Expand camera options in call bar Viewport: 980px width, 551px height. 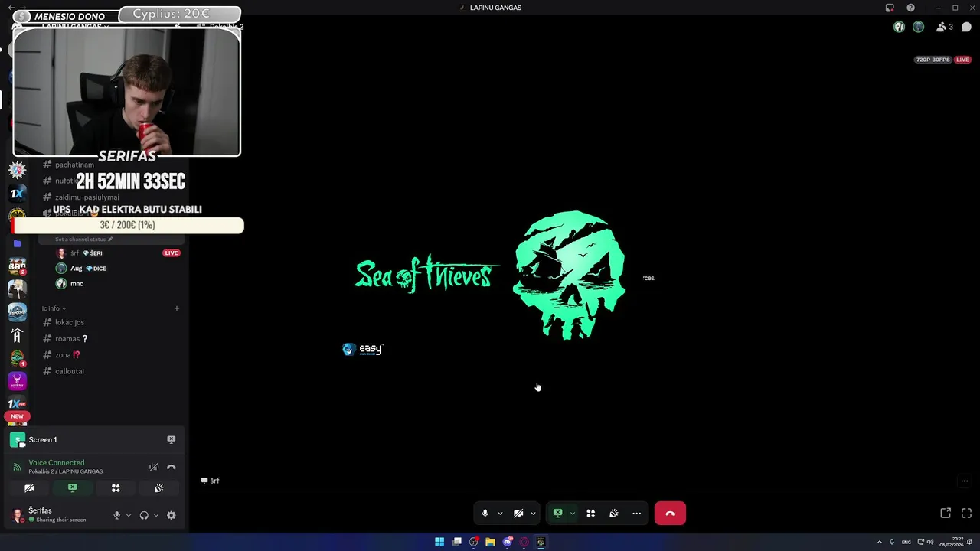[x=533, y=514]
